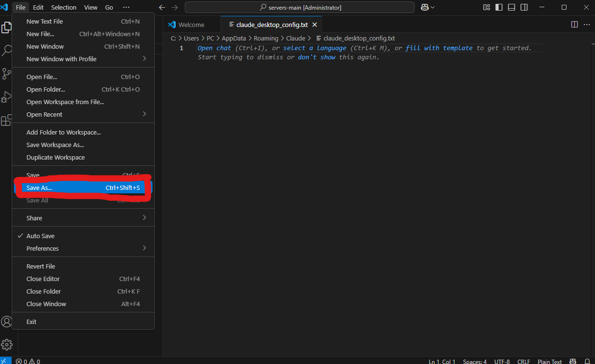
Task: Click the Open chat link in the editor
Action: pyautogui.click(x=214, y=48)
